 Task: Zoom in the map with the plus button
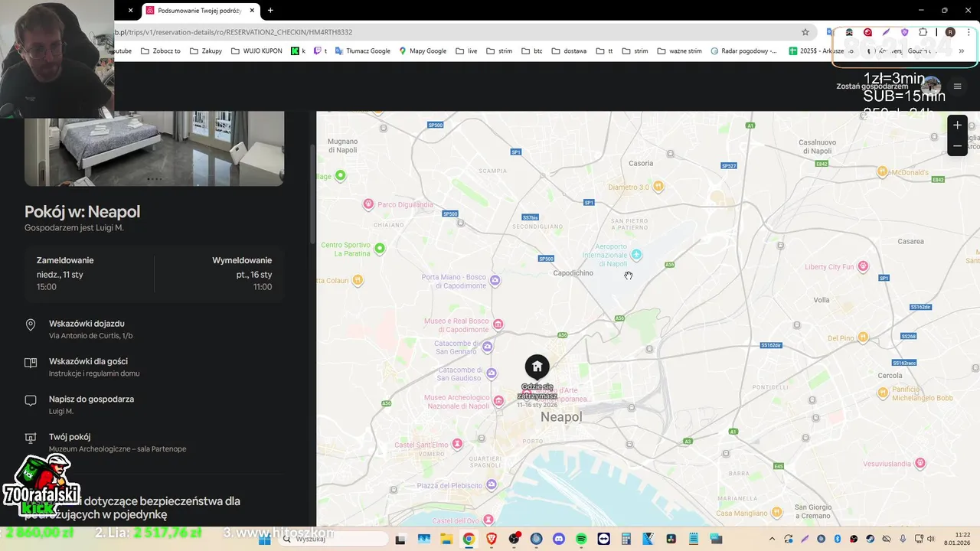point(957,126)
